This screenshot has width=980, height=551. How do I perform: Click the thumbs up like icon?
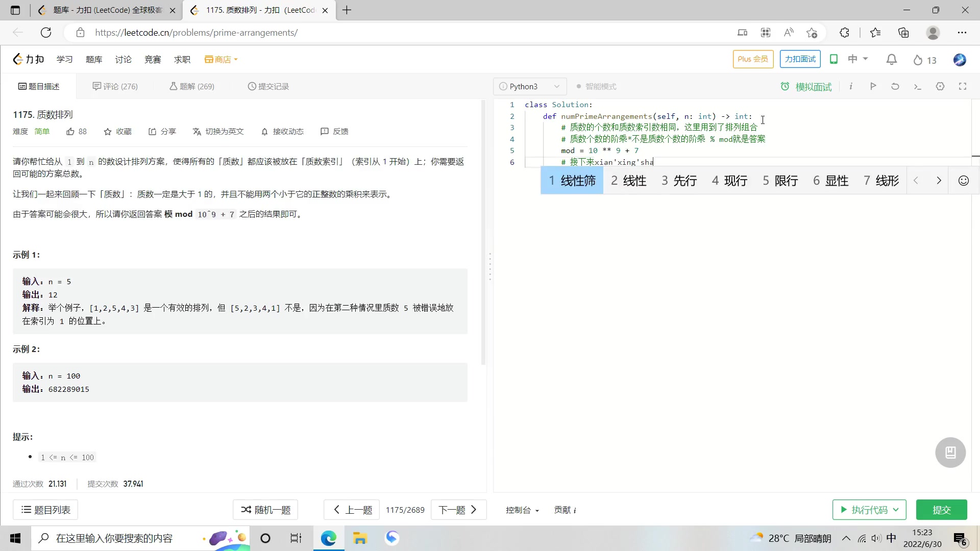(x=70, y=132)
